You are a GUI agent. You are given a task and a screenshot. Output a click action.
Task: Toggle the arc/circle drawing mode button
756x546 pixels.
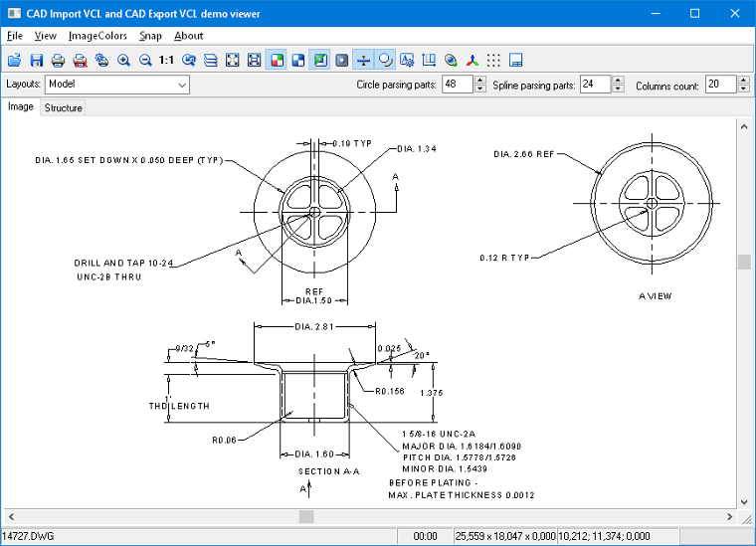tap(385, 60)
